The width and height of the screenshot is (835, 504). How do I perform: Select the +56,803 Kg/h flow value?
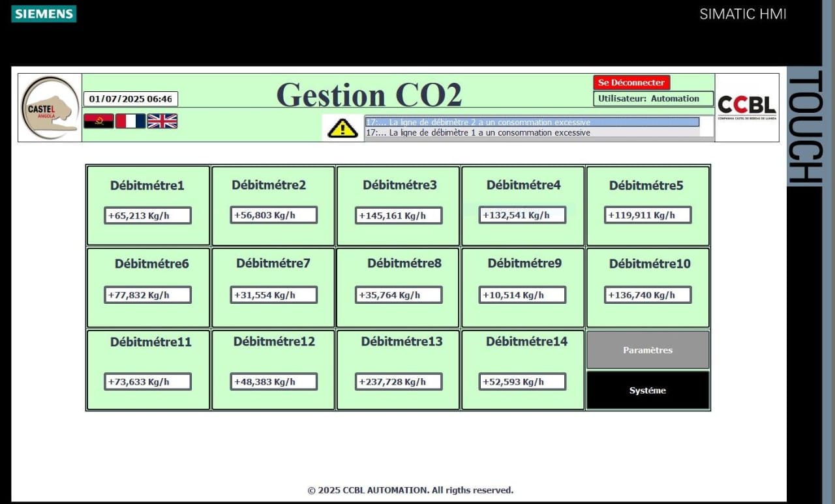click(x=274, y=215)
